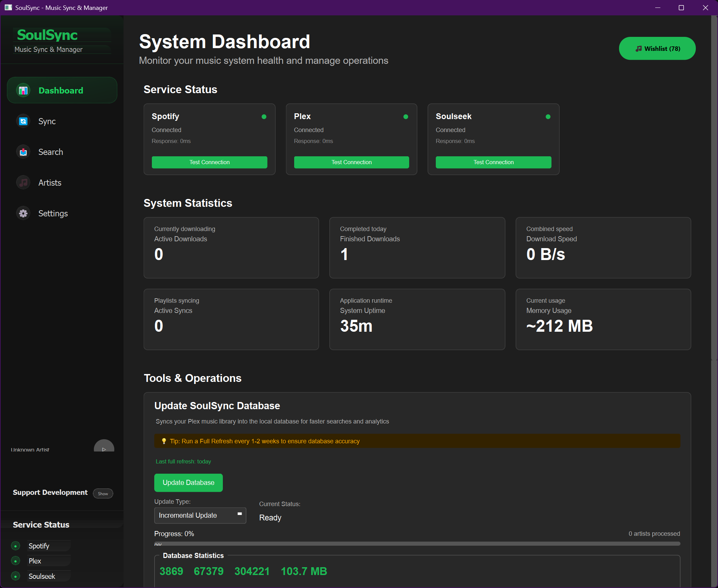The height and width of the screenshot is (588, 718).
Task: Click the Search sidebar icon
Action: click(23, 152)
